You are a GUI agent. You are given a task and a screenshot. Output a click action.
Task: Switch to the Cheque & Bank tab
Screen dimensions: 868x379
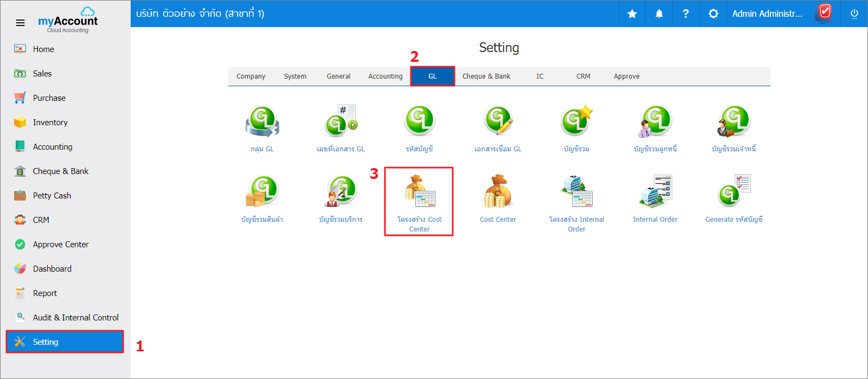(486, 76)
